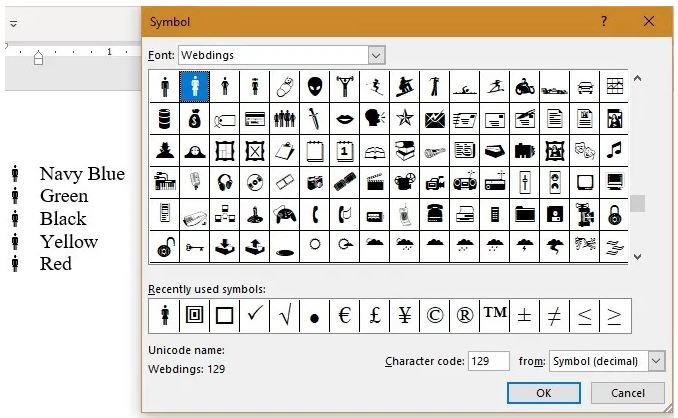The width and height of the screenshot is (678, 418).
Task: Open Quick Access Toolbar customize arrow
Action: (13, 24)
